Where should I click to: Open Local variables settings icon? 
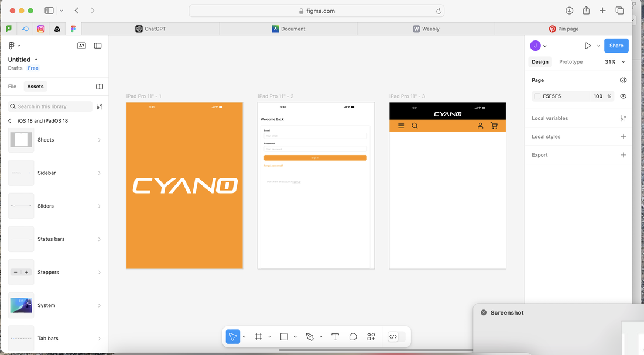623,118
